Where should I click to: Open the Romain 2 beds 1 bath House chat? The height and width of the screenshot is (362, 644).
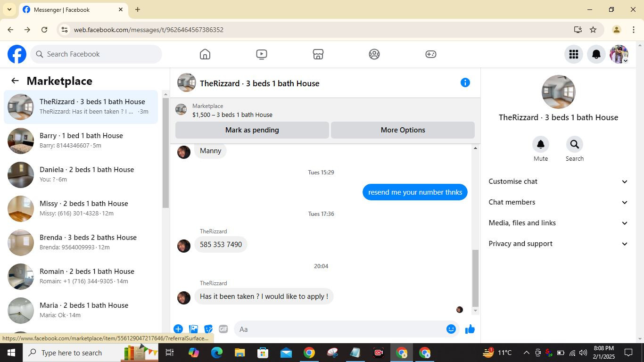[81, 276]
